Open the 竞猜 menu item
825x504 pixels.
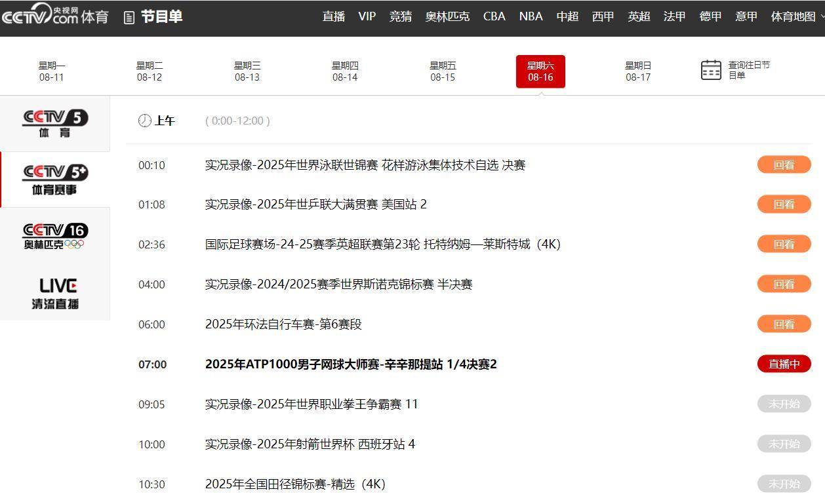(x=401, y=16)
